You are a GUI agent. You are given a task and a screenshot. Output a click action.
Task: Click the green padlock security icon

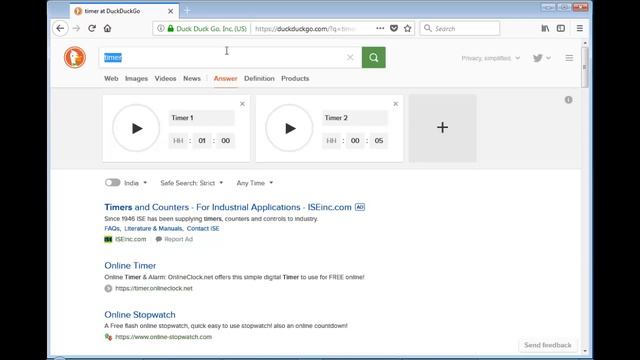171,29
